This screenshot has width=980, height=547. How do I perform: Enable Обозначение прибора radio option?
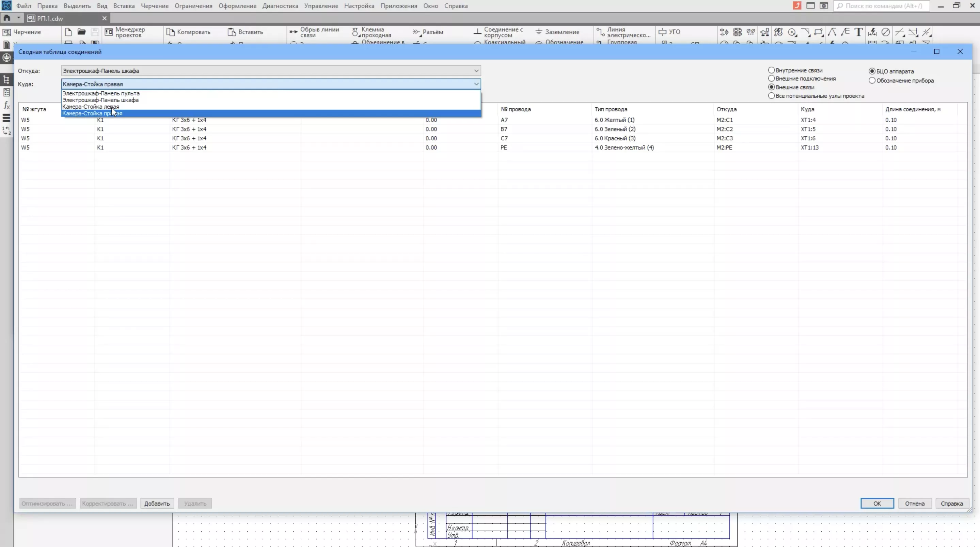[x=872, y=81]
